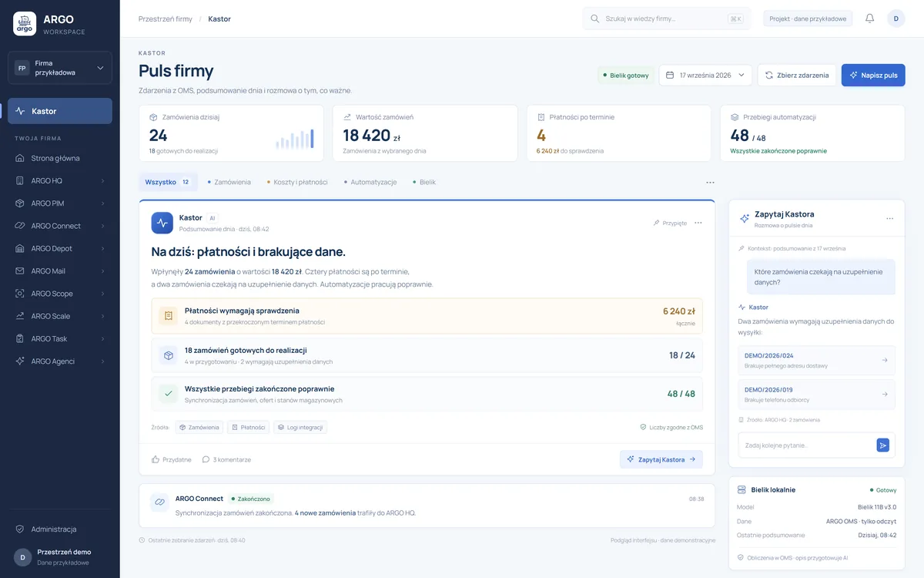Open Administracja in sidebar
The width and height of the screenshot is (924, 578).
tap(60, 529)
